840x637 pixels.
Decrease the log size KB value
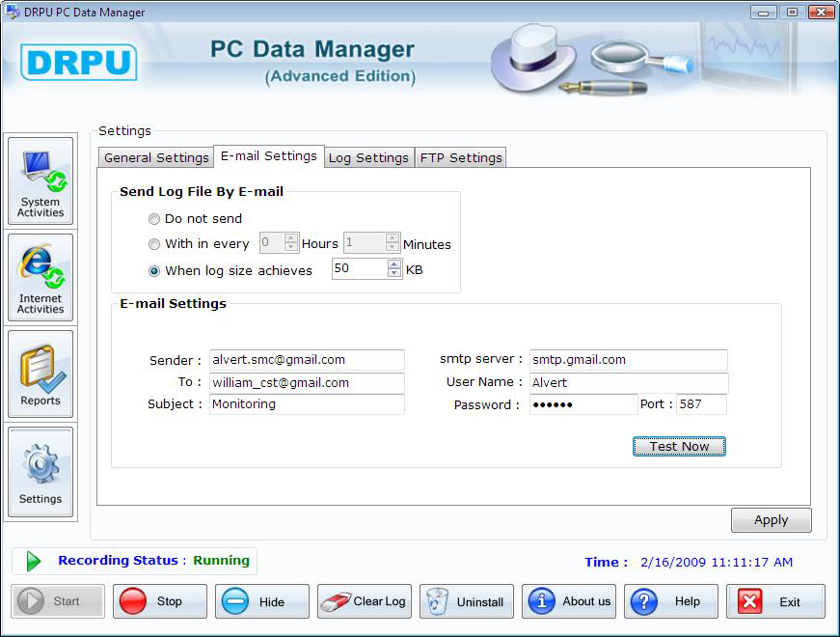394,273
